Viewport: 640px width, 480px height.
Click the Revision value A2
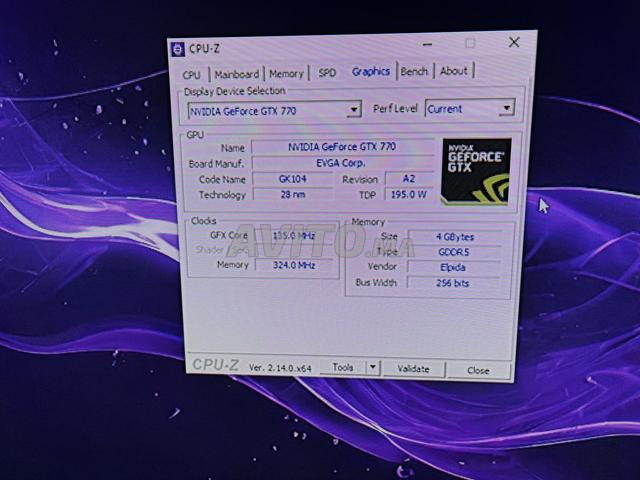[x=409, y=179]
